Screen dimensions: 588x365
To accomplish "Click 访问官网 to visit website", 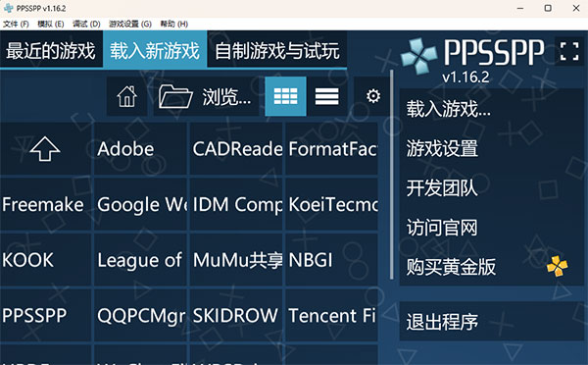I will pyautogui.click(x=492, y=228).
